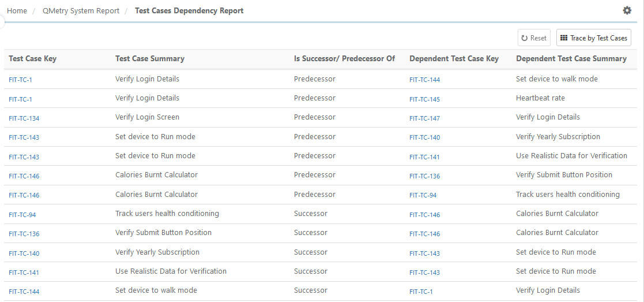Viewport: 644px width, 302px height.
Task: Open dependent key FIT-TC-146 in the FIT-TC-136 row
Action: 425,234
